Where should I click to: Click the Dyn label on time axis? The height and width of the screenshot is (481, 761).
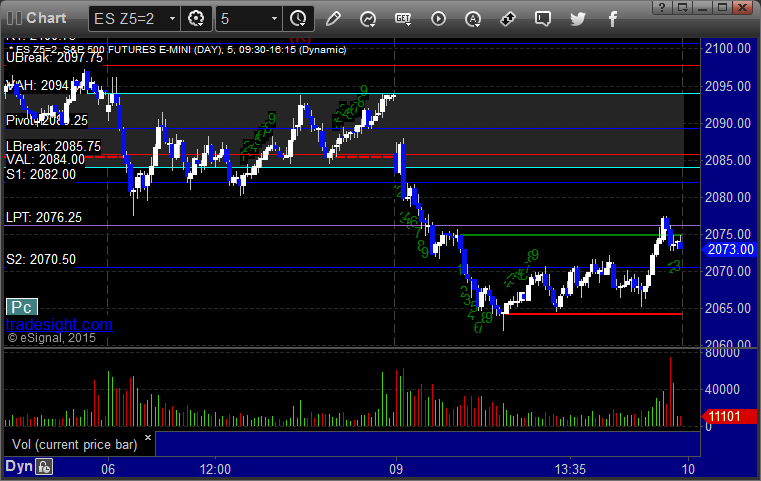(x=19, y=466)
